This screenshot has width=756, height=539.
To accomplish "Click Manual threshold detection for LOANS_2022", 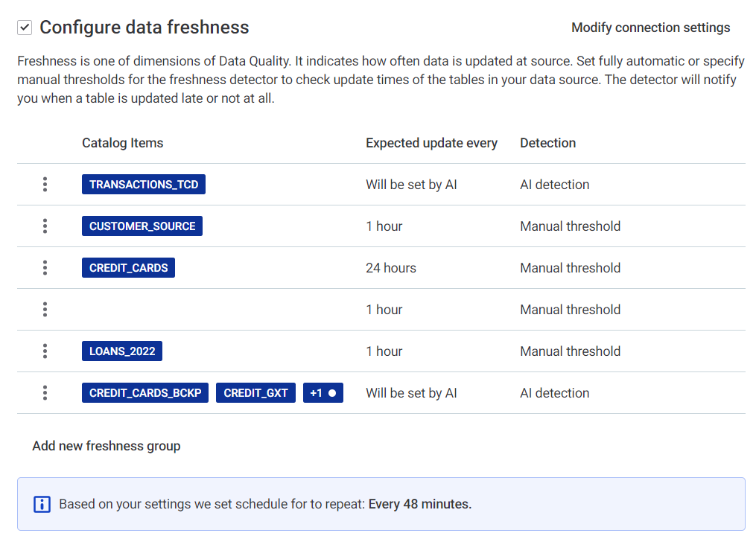I will click(x=570, y=351).
